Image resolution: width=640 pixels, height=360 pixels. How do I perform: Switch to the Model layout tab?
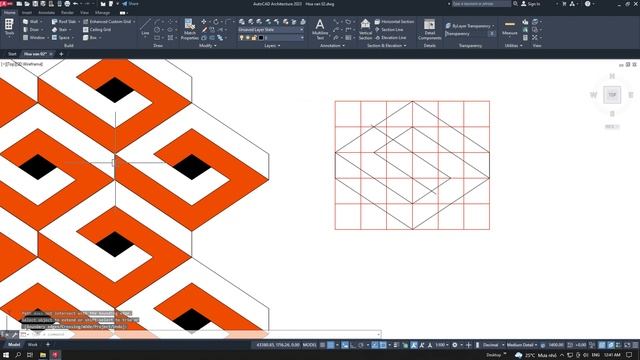tap(14, 344)
